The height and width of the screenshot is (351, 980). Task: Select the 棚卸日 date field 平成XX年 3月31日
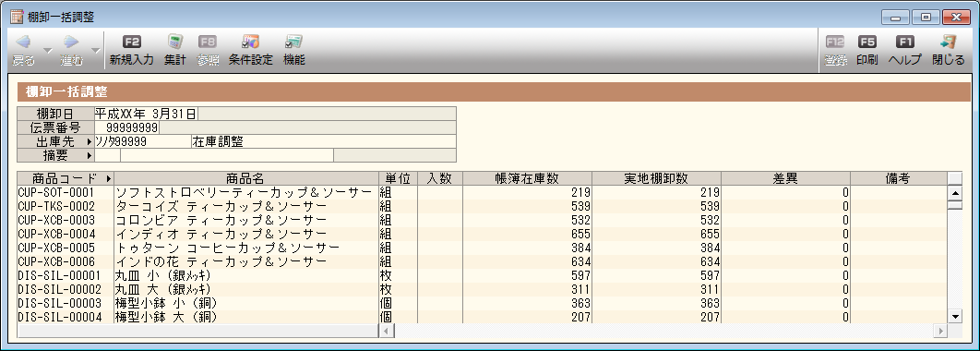(x=146, y=114)
